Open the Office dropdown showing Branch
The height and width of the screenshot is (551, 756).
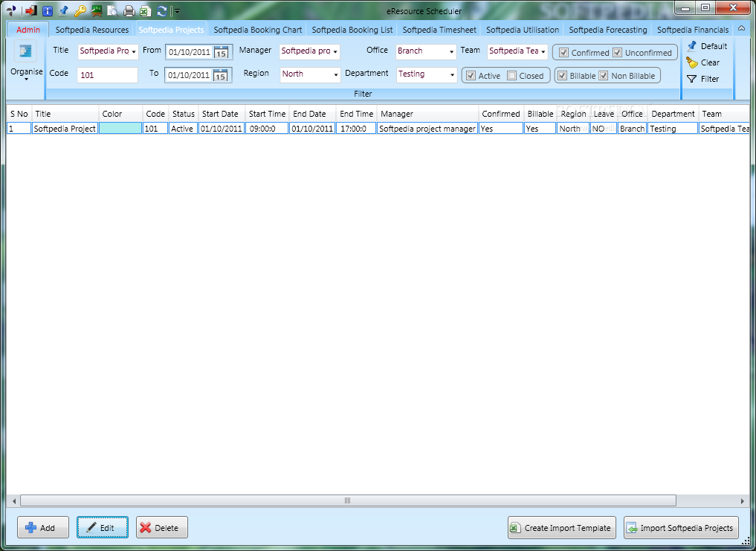click(x=452, y=51)
